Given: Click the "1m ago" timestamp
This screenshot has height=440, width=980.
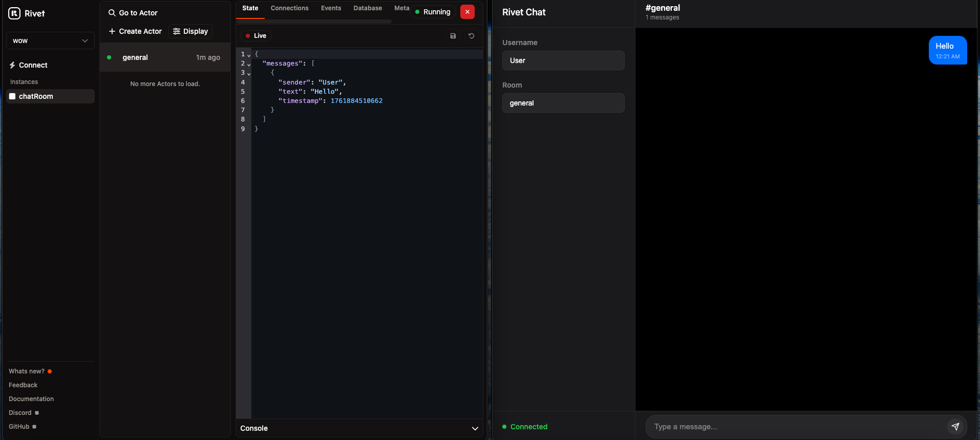Looking at the screenshot, I should point(208,57).
